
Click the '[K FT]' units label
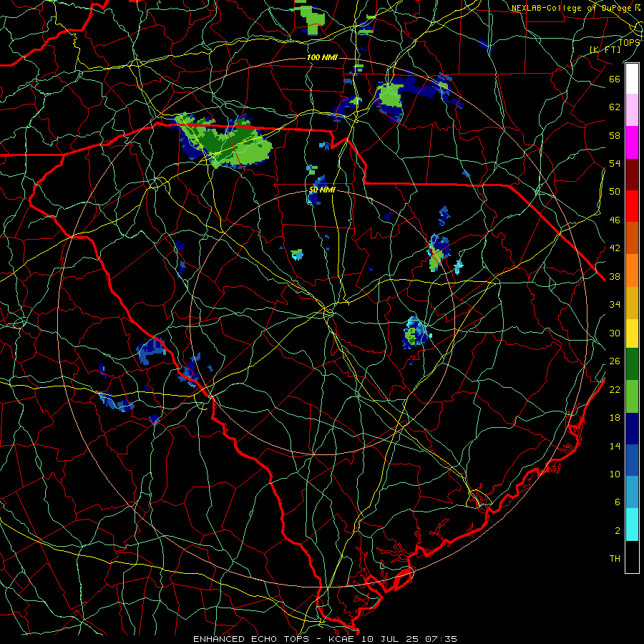tap(605, 49)
